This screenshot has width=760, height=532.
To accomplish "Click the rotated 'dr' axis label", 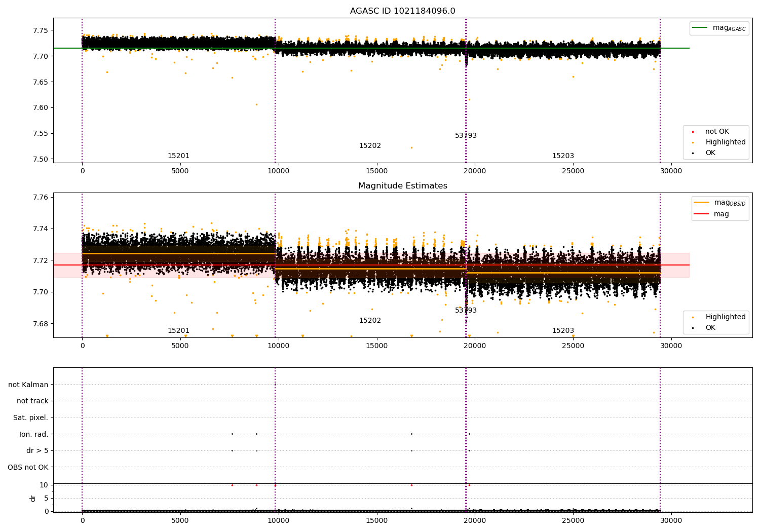I will (33, 499).
